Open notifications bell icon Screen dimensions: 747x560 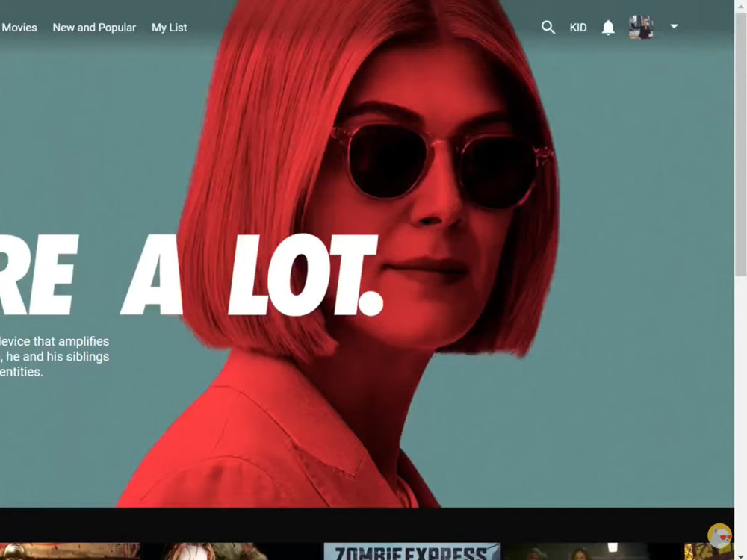click(608, 28)
